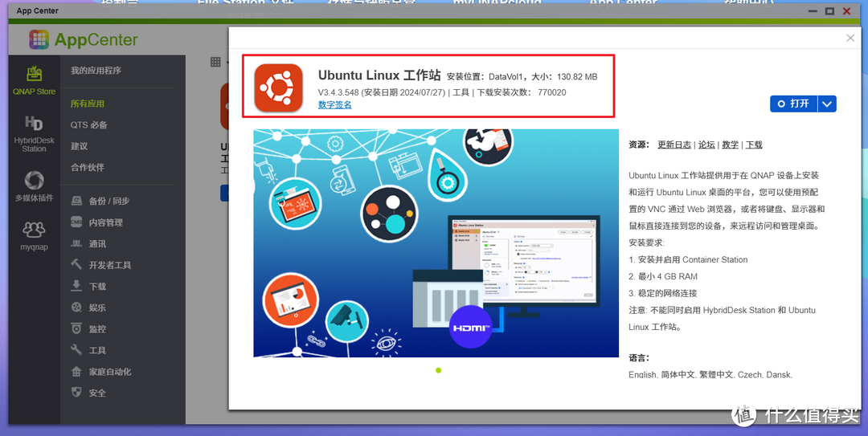Open the 下载 resource link
868x436 pixels.
pos(754,145)
